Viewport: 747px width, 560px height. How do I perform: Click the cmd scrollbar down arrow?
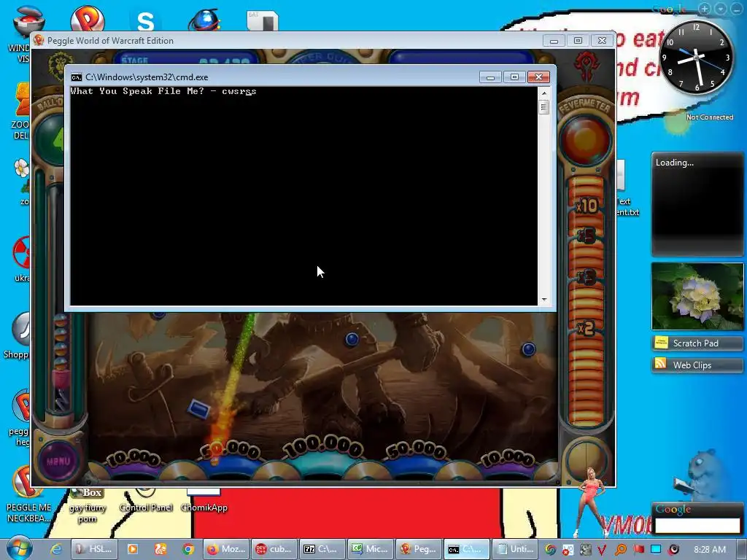point(543,300)
